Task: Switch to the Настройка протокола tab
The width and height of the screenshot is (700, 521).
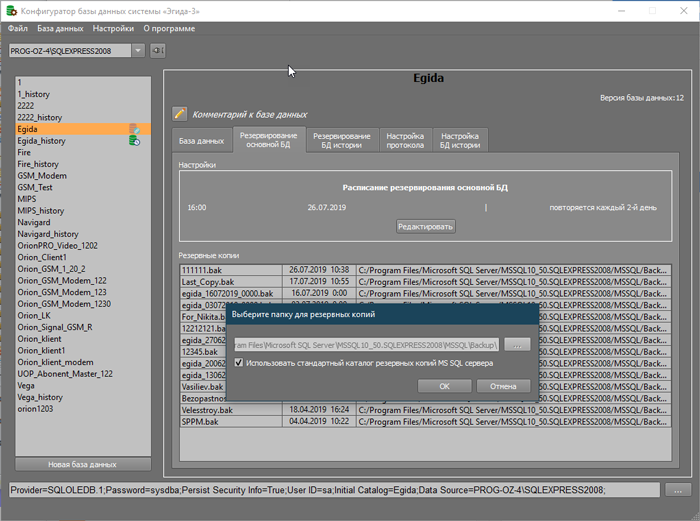Action: [405, 141]
